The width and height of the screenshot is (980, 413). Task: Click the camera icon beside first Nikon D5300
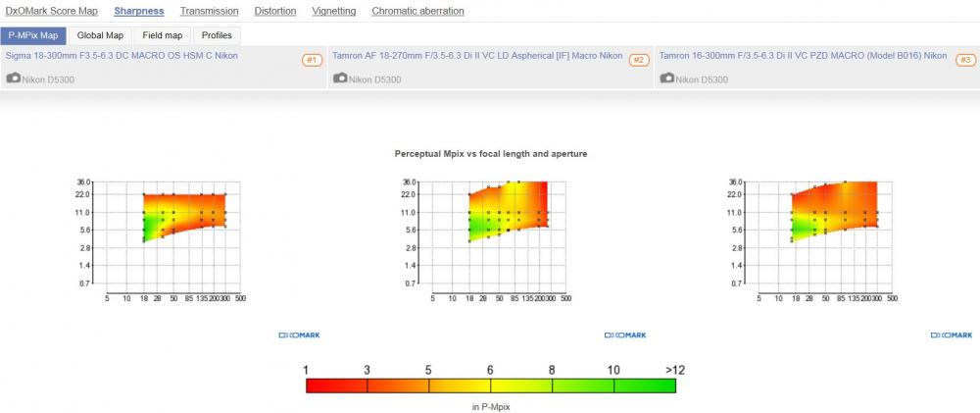[x=13, y=78]
